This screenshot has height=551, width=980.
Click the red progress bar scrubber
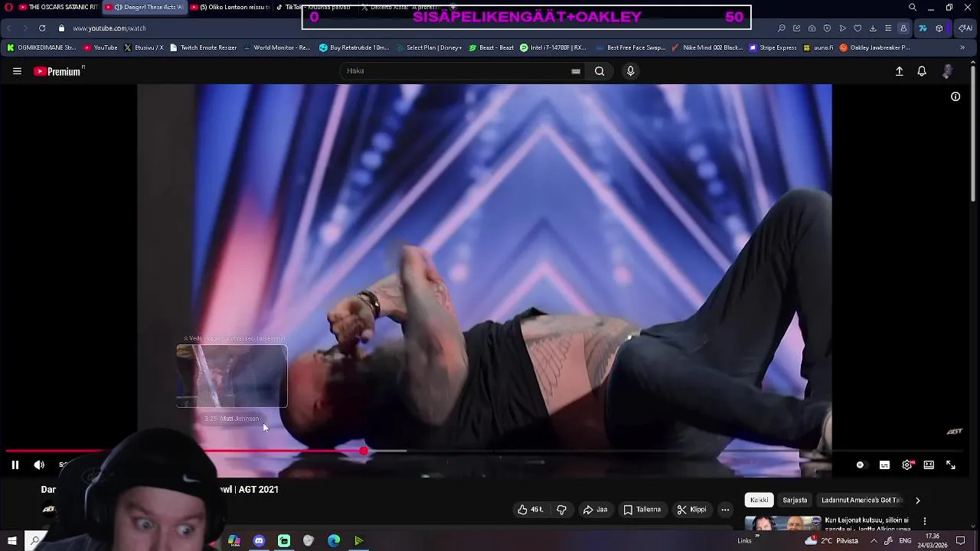[x=363, y=452]
